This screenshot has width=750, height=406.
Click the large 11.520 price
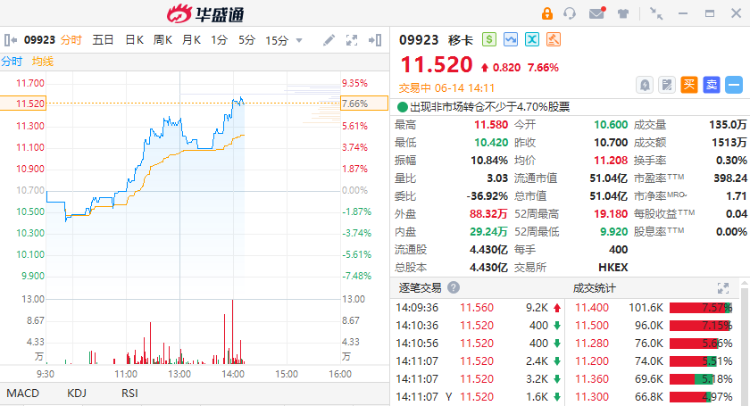(436, 65)
